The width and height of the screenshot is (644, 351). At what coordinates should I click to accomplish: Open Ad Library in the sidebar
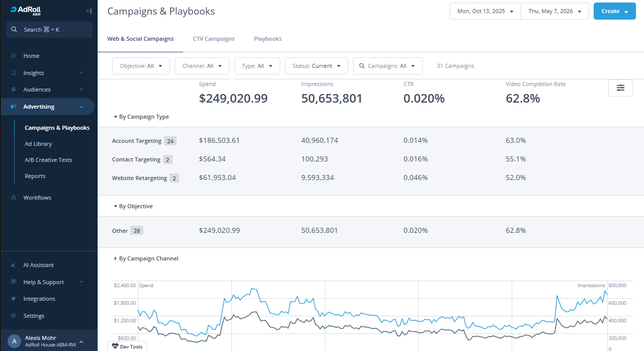(38, 144)
